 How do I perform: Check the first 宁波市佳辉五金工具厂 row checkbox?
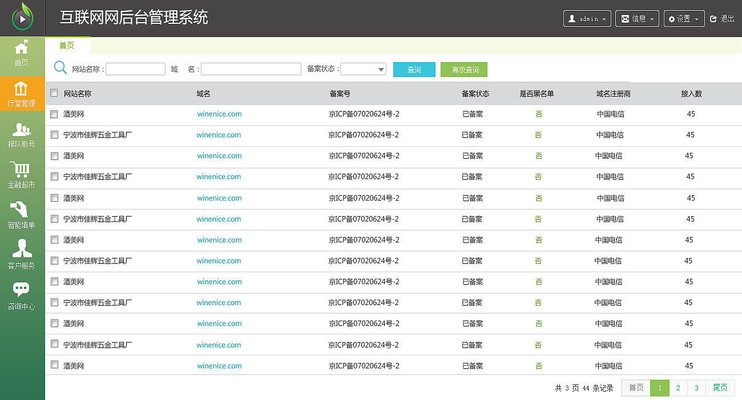pos(54,135)
